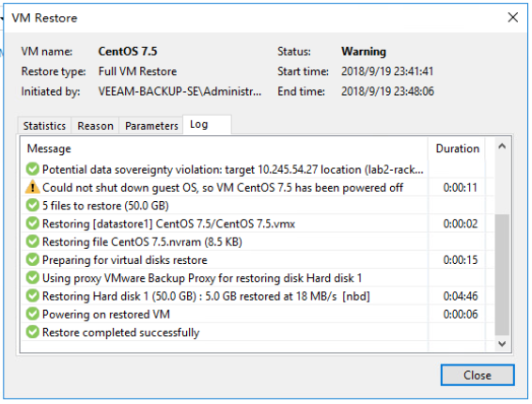The height and width of the screenshot is (404, 532).
Task: Click the check icon for Restore completed successfully
Action: pos(33,332)
